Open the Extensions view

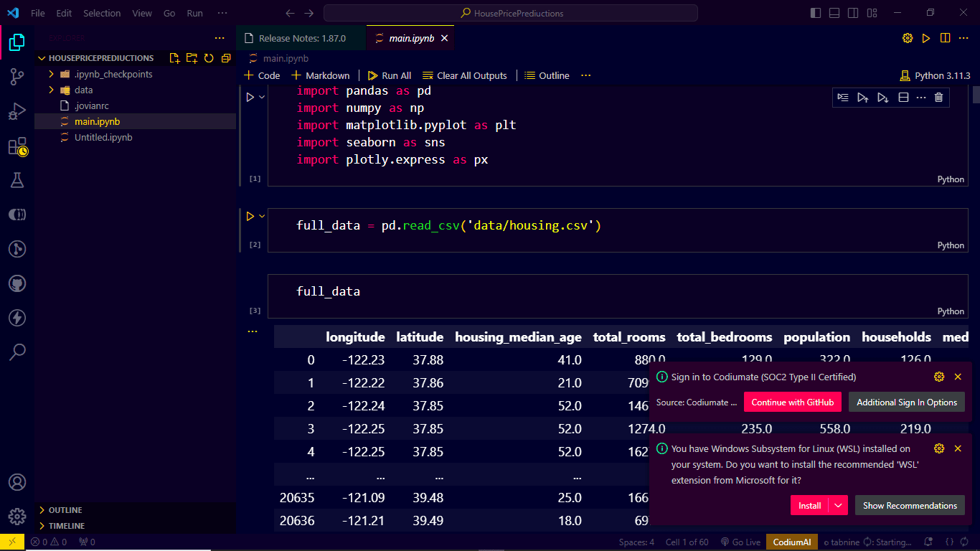pos(17,147)
